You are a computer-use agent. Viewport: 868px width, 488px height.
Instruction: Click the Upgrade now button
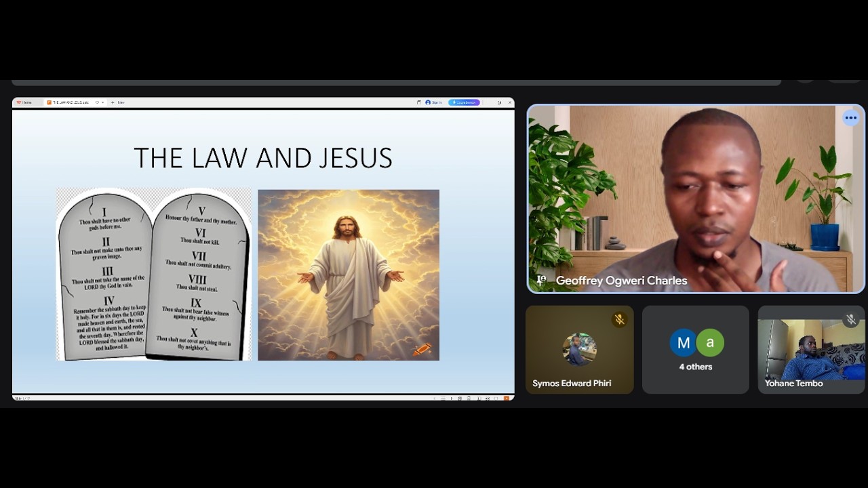[465, 102]
